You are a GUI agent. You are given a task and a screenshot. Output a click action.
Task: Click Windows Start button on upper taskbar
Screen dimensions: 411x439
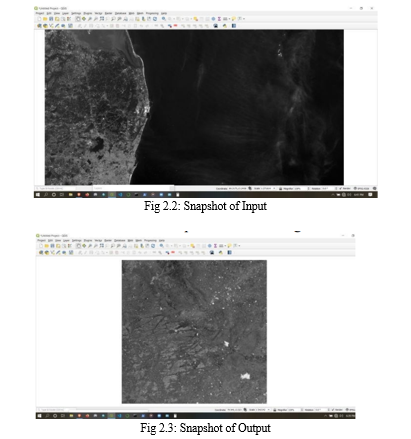38,194
